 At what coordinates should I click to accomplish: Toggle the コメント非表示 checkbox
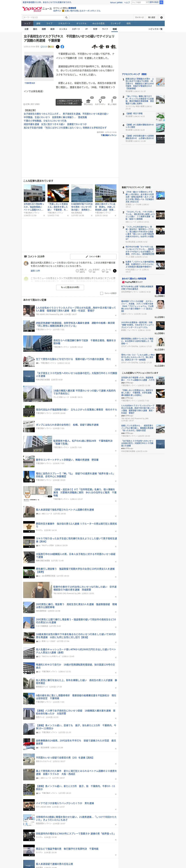tap(102, 293)
